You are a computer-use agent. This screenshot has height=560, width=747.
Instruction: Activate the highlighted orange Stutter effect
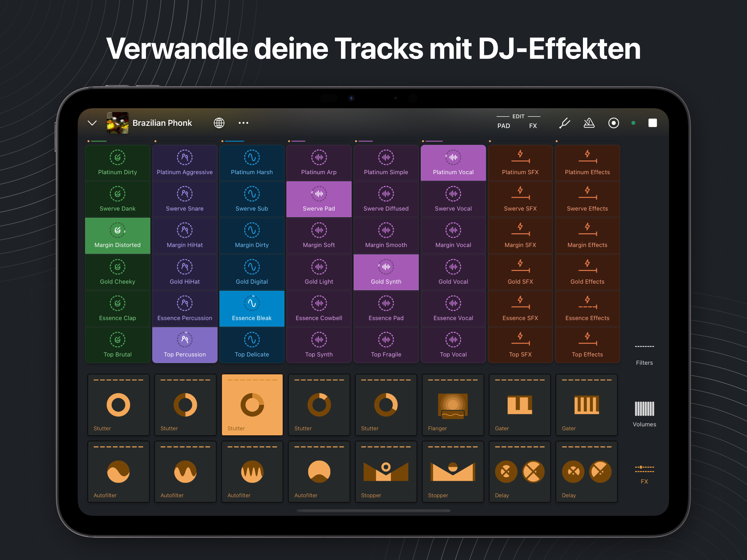252,405
